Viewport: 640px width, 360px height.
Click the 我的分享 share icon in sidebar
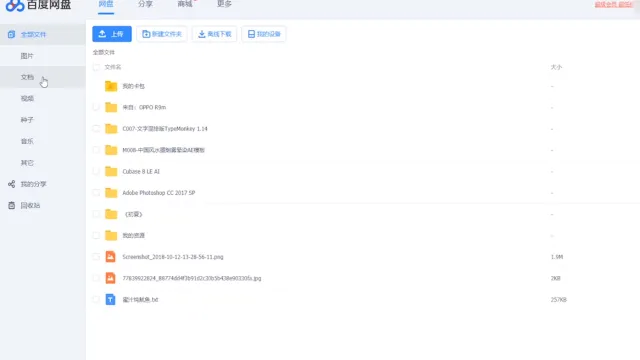coord(11,184)
